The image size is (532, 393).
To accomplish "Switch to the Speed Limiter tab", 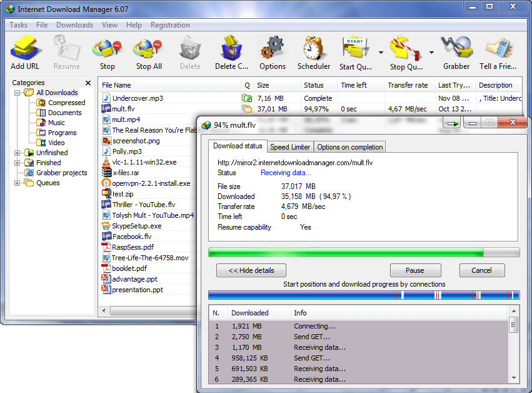I will coord(289,146).
